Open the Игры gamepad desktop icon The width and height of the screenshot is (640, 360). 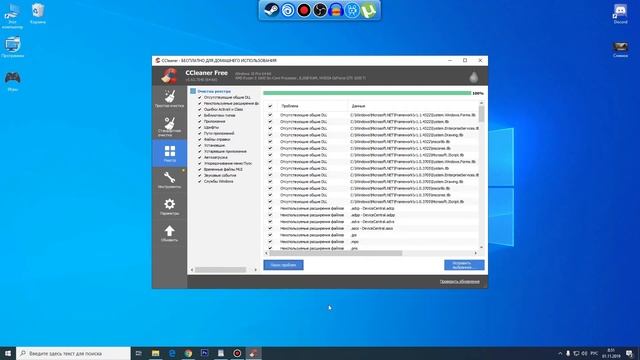pyautogui.click(x=13, y=81)
